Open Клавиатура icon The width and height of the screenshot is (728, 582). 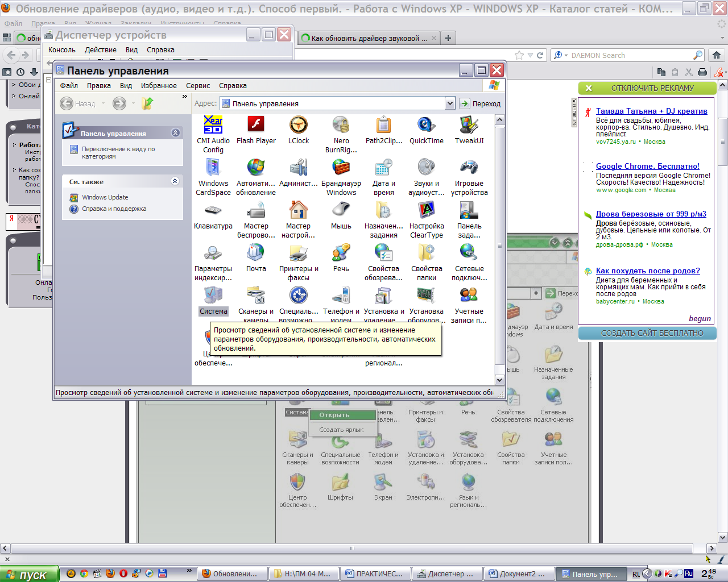213,215
